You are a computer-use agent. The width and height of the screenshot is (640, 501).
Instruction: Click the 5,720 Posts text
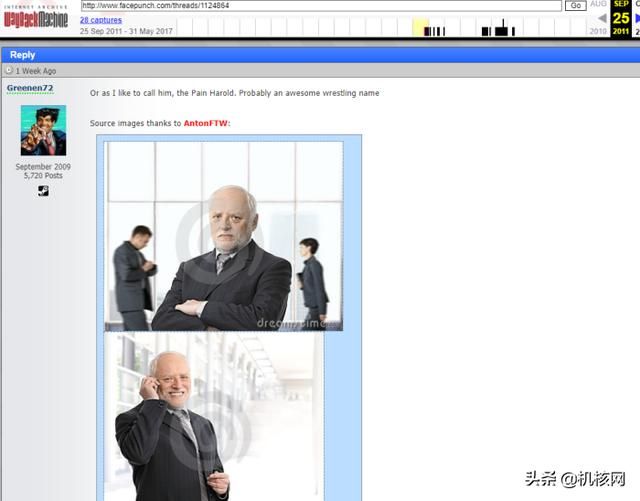click(43, 176)
